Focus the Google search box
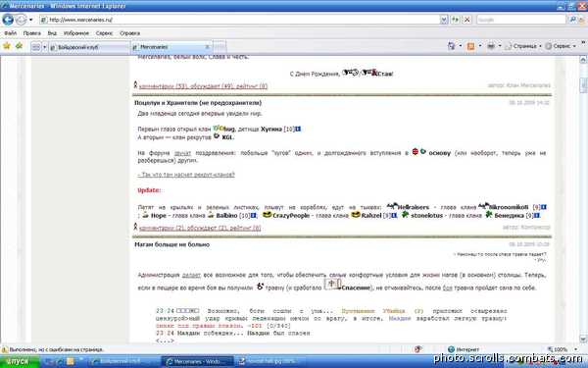The height and width of the screenshot is (368, 588). pyautogui.click(x=521, y=20)
